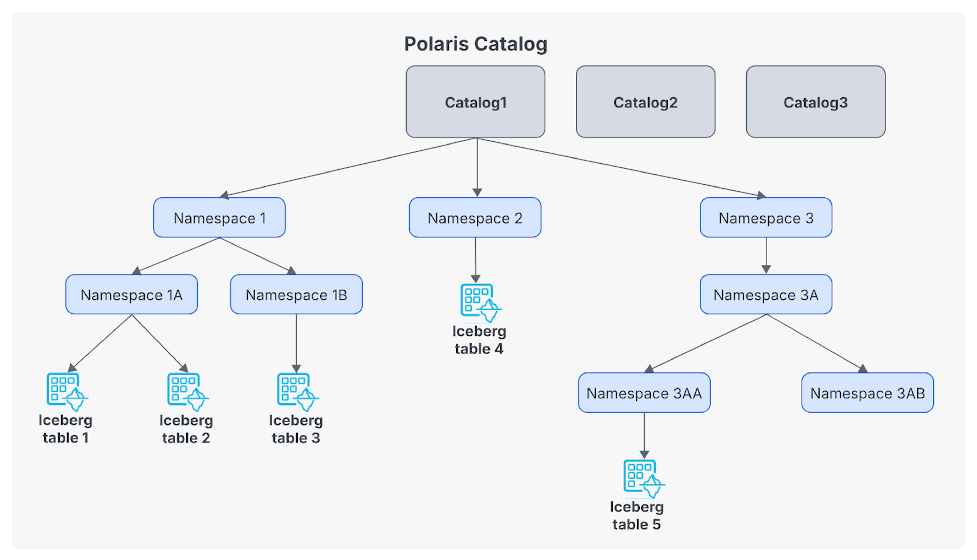Click the 'Iceberg table 1' label

click(66, 429)
